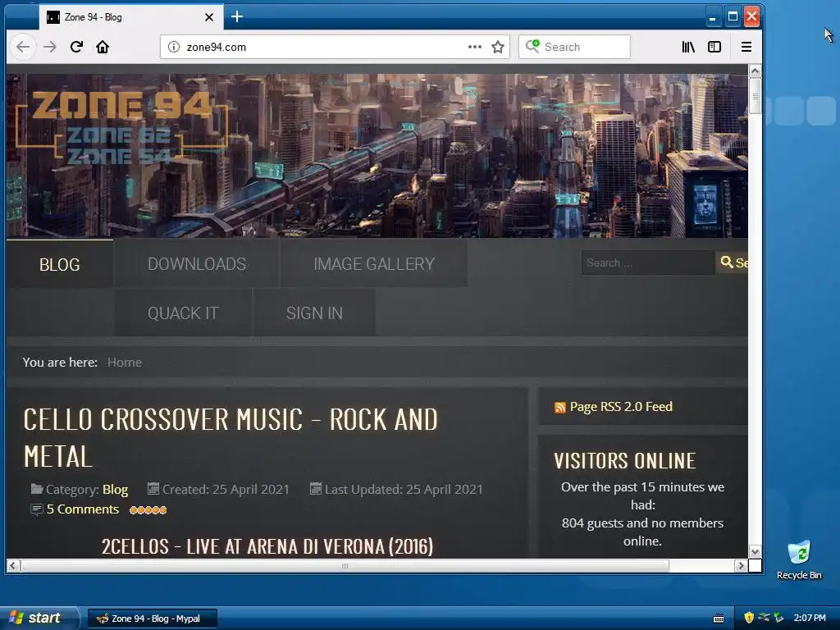The image size is (840, 630).
Task: Open the Recycle Bin desktop icon
Action: pyautogui.click(x=799, y=559)
